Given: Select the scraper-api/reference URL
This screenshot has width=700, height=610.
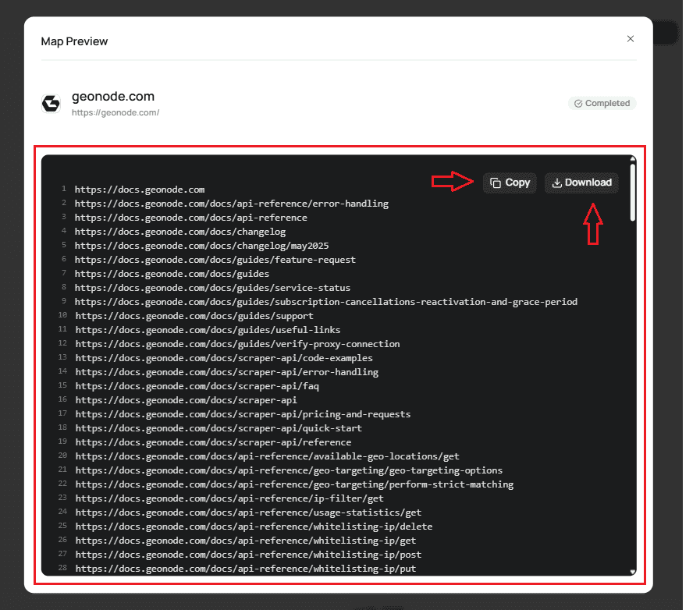Looking at the screenshot, I should pos(213,442).
